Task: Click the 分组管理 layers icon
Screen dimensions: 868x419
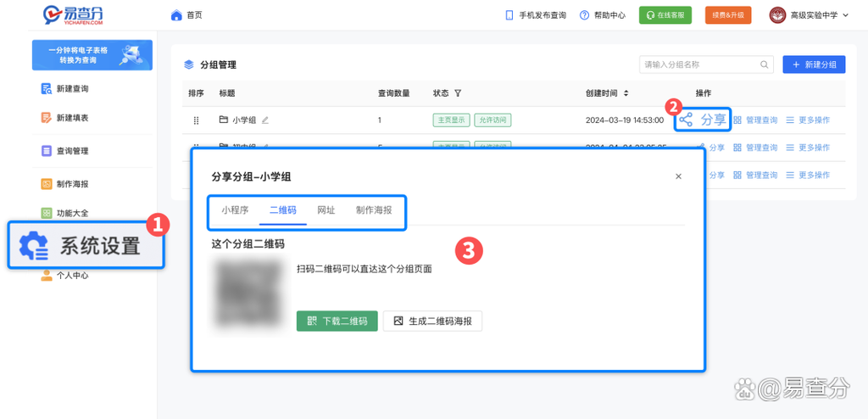Action: click(x=189, y=64)
